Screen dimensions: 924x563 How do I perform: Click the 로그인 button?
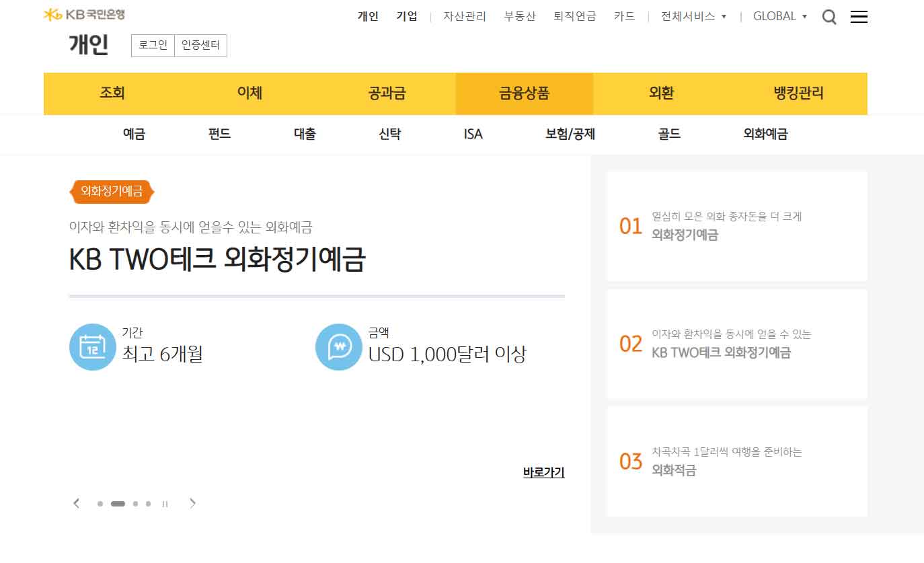153,46
